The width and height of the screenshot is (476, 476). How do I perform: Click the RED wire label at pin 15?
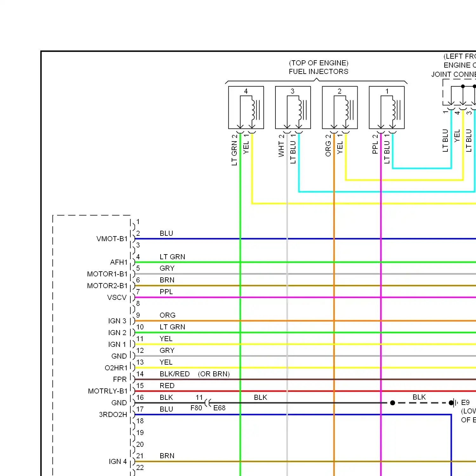tap(167, 386)
